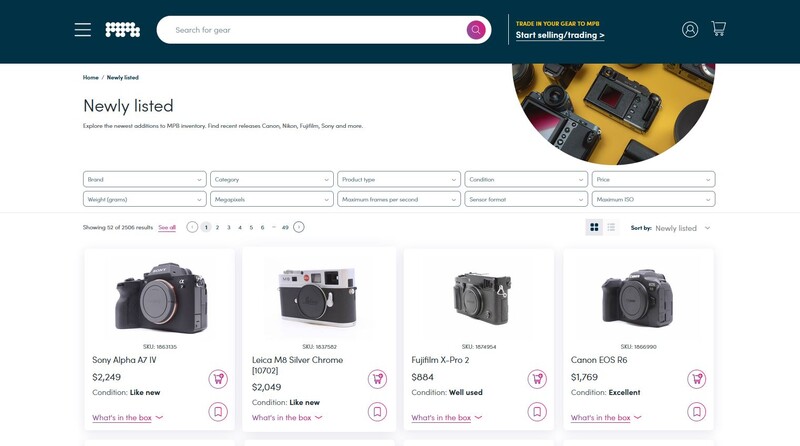Click the Home breadcrumb link
The image size is (800, 446).
[90, 78]
